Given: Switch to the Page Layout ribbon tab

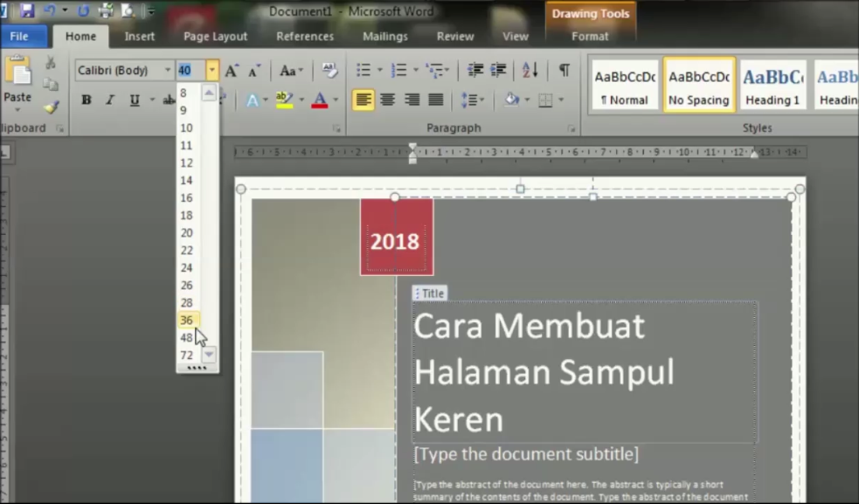Looking at the screenshot, I should [215, 37].
